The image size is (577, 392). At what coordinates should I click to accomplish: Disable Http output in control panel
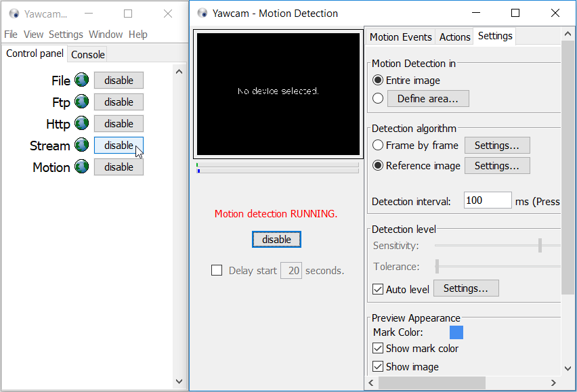tap(119, 123)
